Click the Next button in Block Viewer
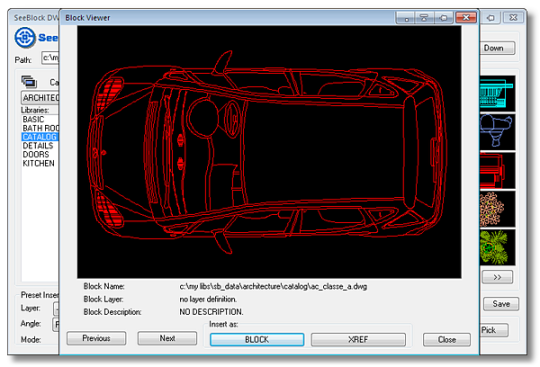This screenshot has height=367, width=540. (167, 338)
